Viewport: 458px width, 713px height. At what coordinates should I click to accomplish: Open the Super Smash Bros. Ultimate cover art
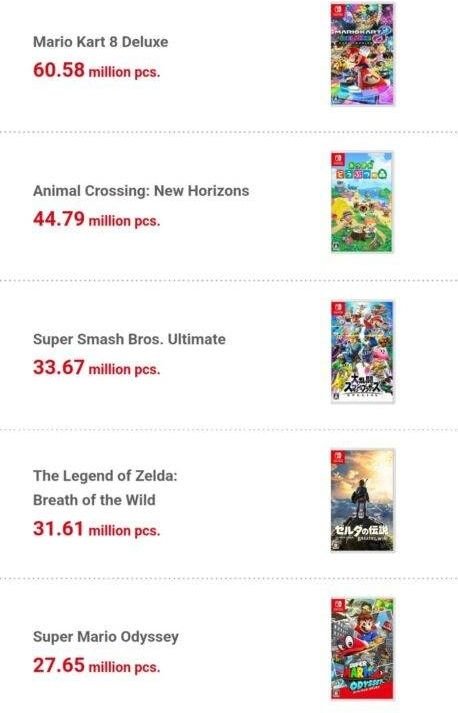362,351
